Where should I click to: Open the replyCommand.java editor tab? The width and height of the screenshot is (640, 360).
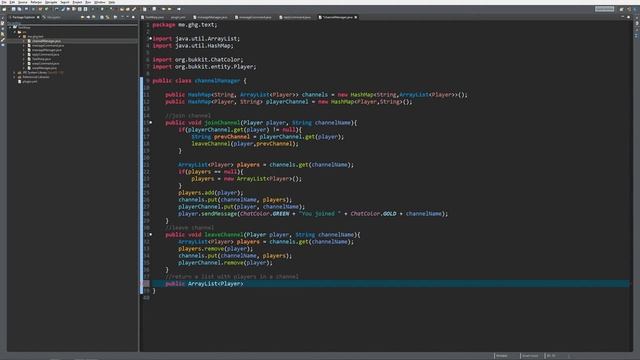[296, 17]
